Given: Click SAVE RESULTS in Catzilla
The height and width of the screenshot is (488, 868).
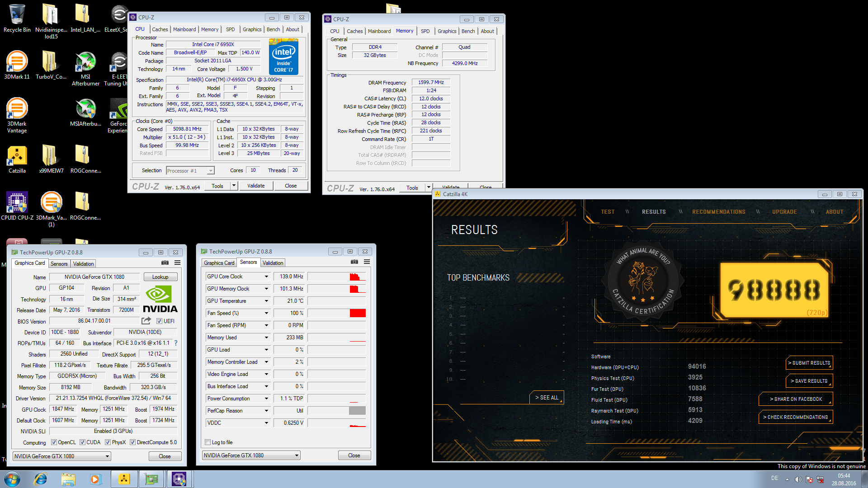Looking at the screenshot, I should (x=809, y=381).
